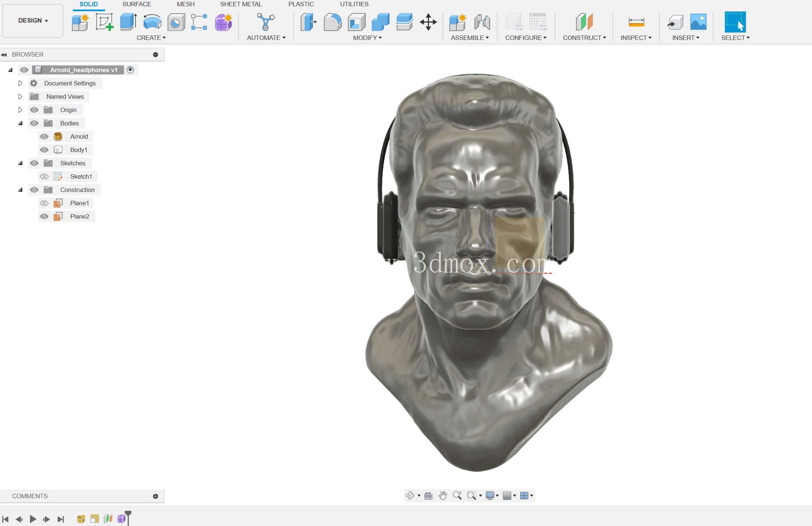Viewport: 812px width, 526px height.
Task: Switch to the MESH tab
Action: click(x=186, y=4)
